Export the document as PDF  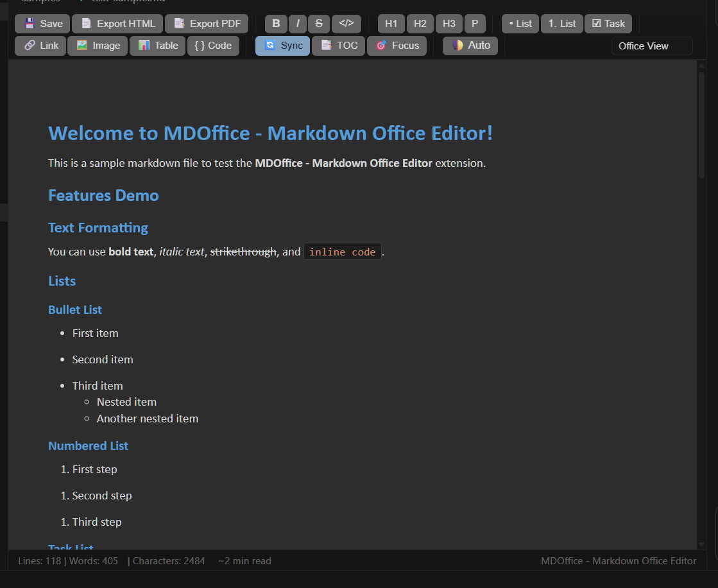(x=207, y=24)
